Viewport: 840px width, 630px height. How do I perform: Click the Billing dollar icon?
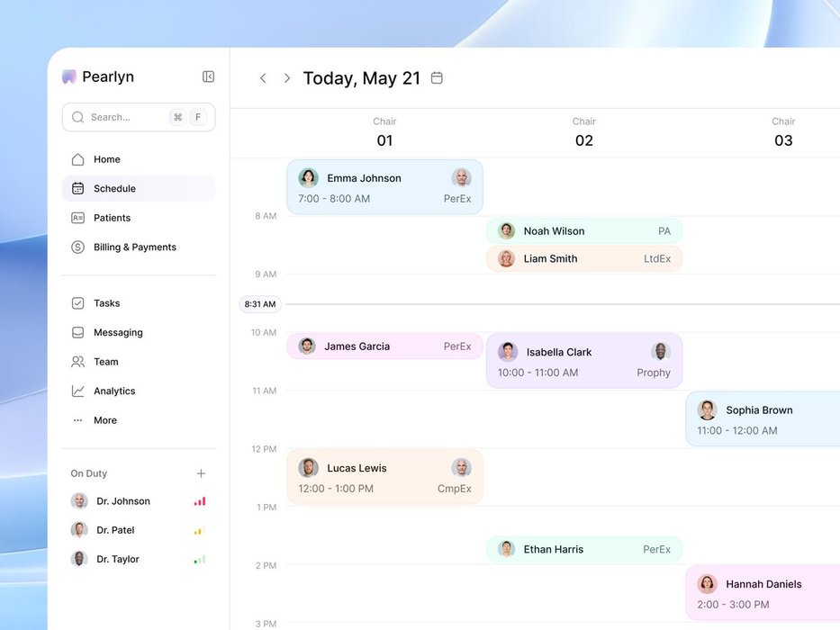[77, 247]
